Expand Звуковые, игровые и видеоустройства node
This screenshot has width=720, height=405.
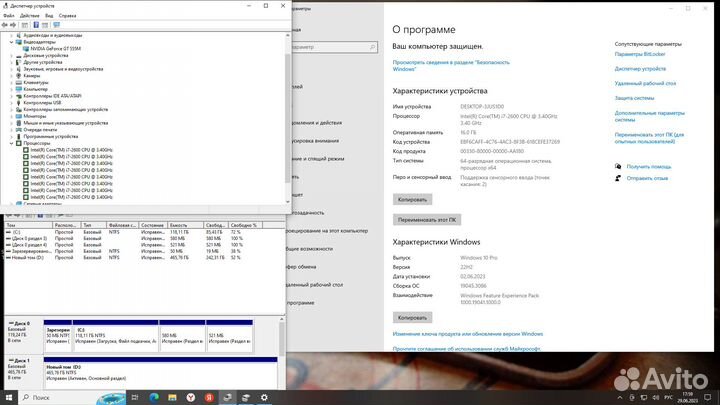pyautogui.click(x=11, y=69)
